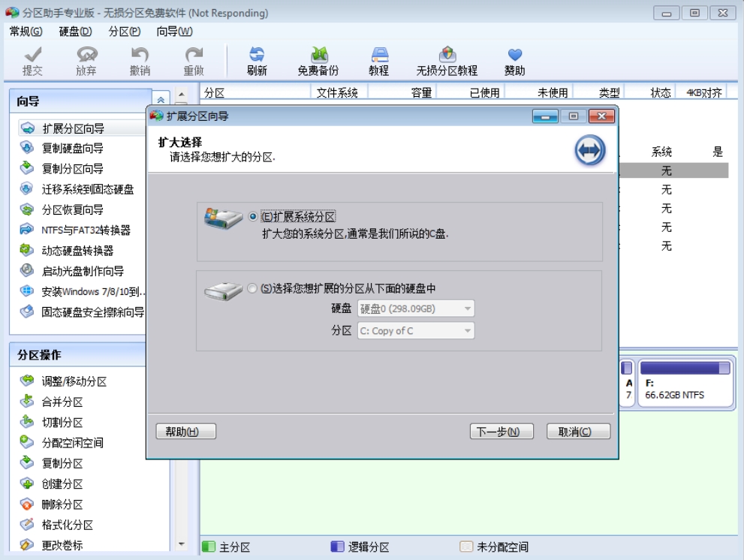744x560 pixels.
Task: Click the 容量 column header
Action: (402, 92)
